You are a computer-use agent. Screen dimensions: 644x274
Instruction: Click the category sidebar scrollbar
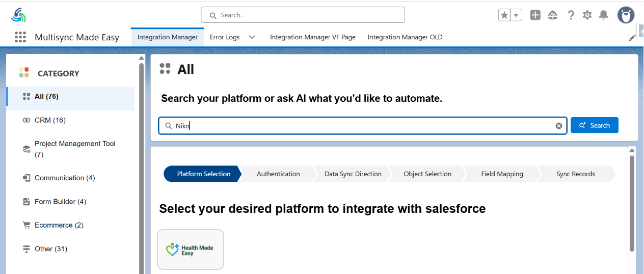pos(142,168)
